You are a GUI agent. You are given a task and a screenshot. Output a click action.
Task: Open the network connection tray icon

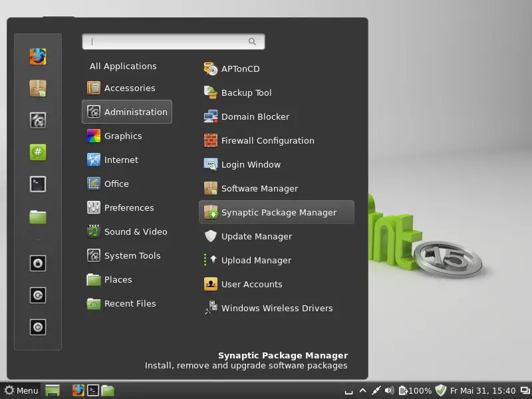(376, 390)
